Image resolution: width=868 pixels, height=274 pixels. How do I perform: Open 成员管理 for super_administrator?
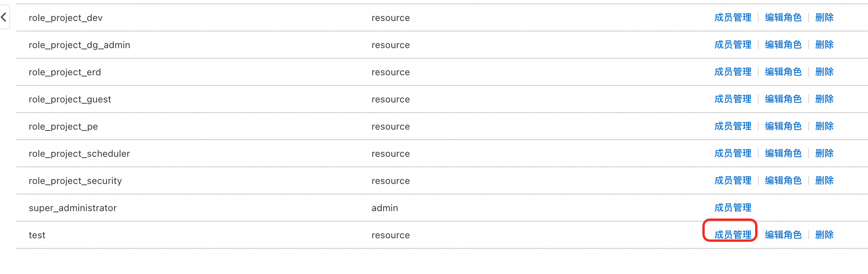733,208
